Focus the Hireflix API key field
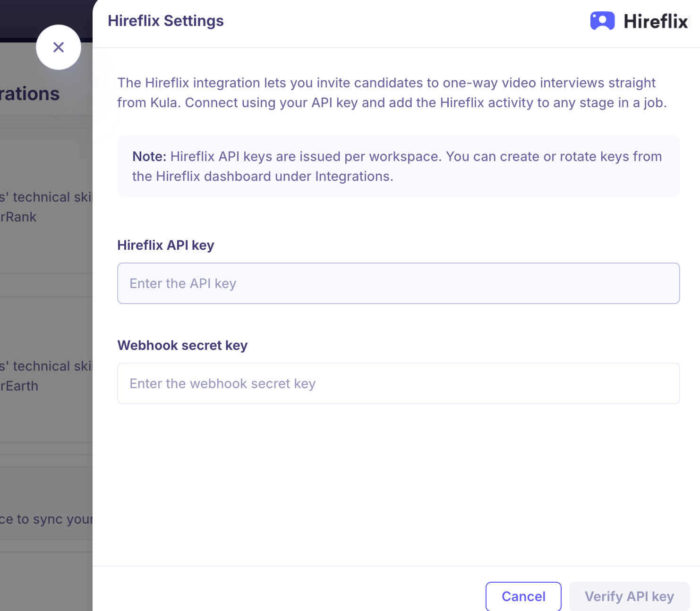This screenshot has height=611, width=700. point(398,283)
